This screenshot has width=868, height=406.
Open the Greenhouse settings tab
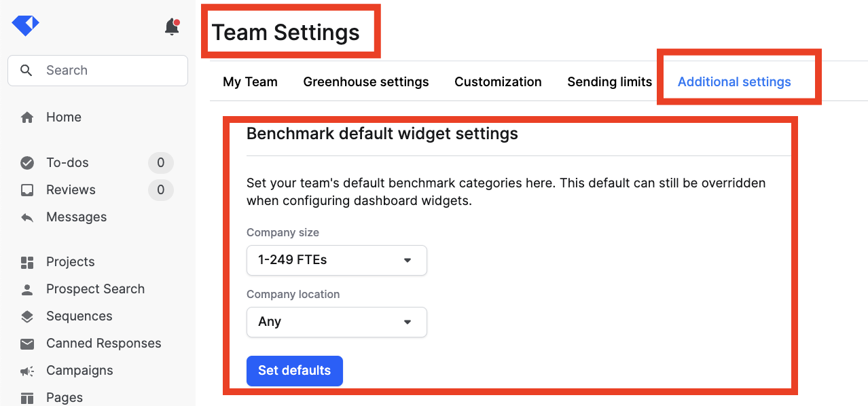pos(366,82)
